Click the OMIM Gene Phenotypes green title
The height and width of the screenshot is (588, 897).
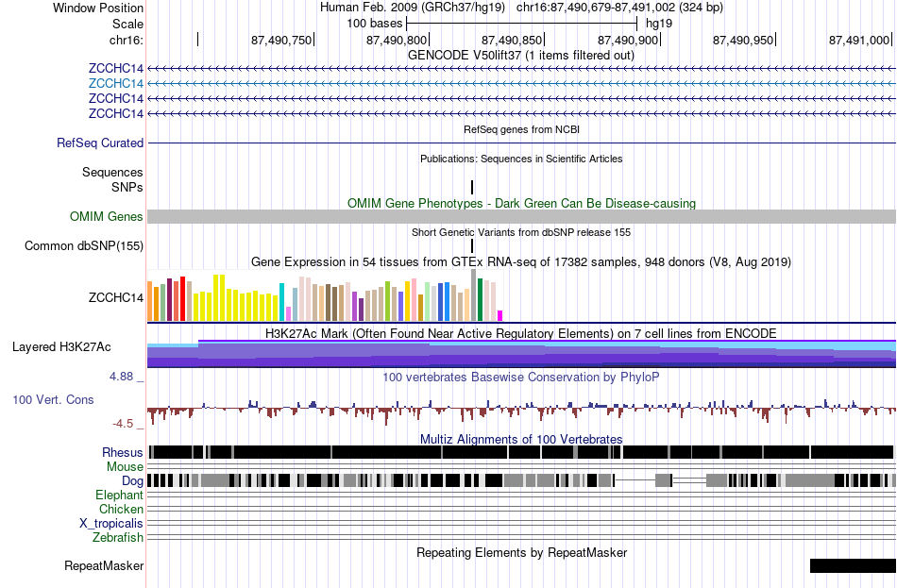coord(522,204)
